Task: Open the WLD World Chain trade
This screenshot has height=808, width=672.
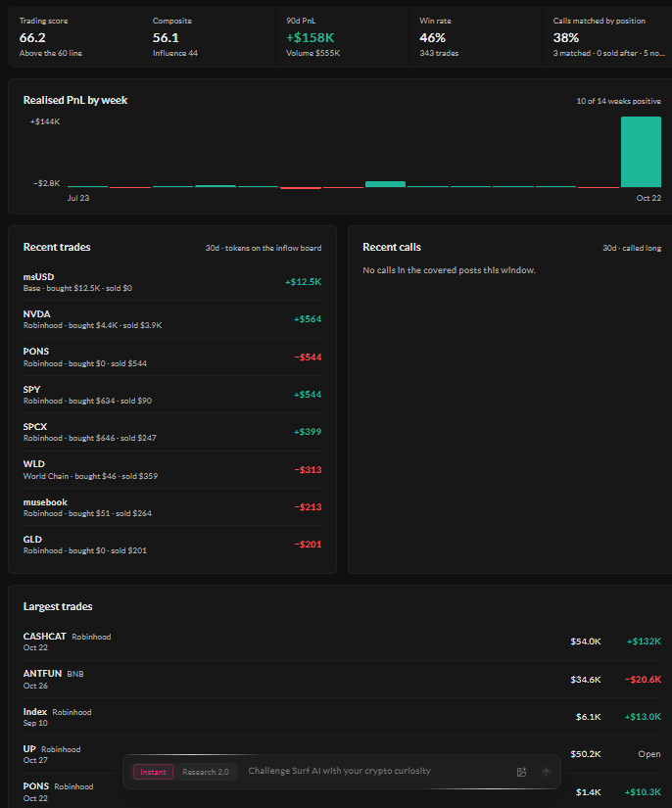Action: point(172,469)
